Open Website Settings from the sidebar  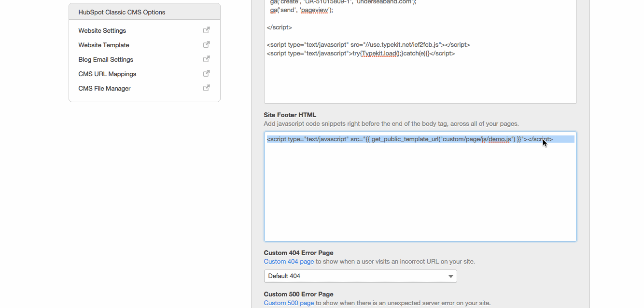(102, 31)
